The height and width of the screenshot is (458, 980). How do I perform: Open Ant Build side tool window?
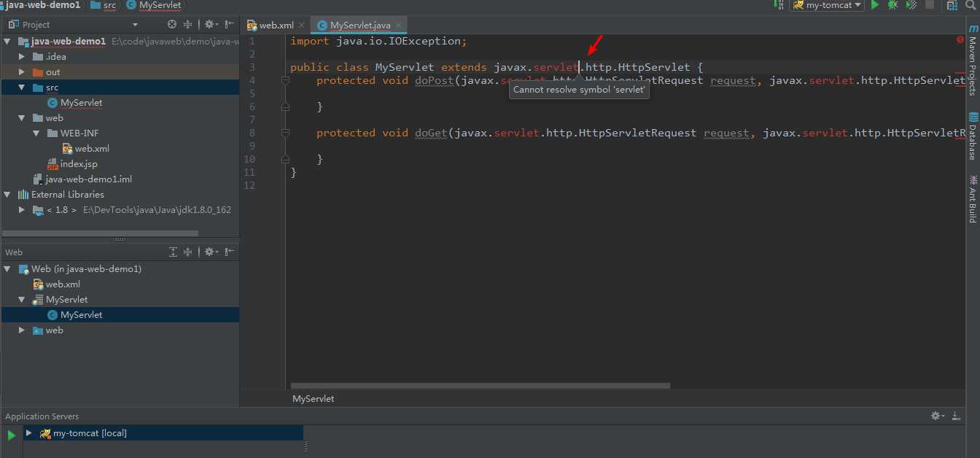tap(973, 198)
